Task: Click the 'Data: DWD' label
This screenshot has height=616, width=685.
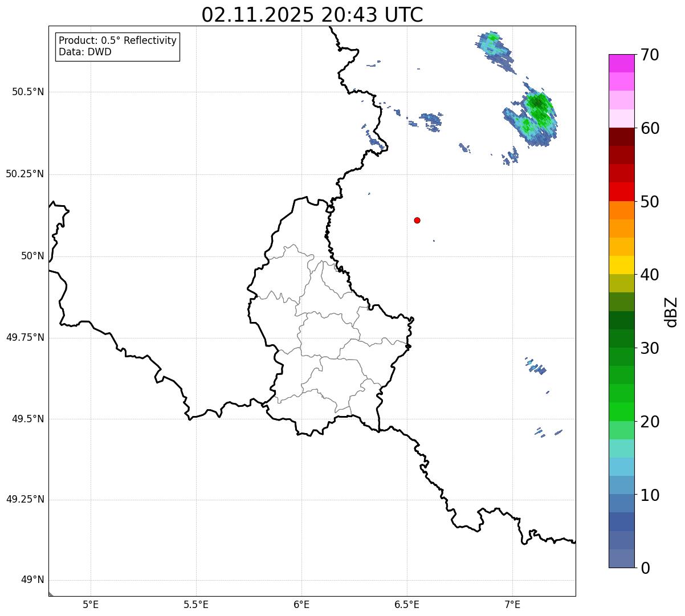Action: tap(85, 52)
